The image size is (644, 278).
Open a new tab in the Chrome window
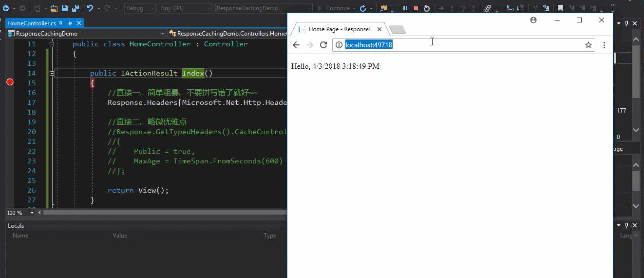coord(398,30)
